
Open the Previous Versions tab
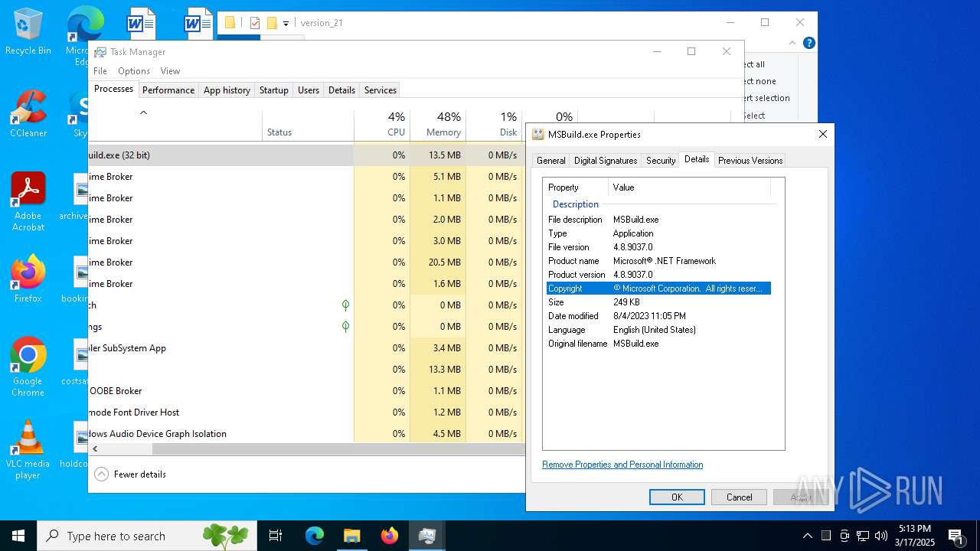pyautogui.click(x=750, y=161)
